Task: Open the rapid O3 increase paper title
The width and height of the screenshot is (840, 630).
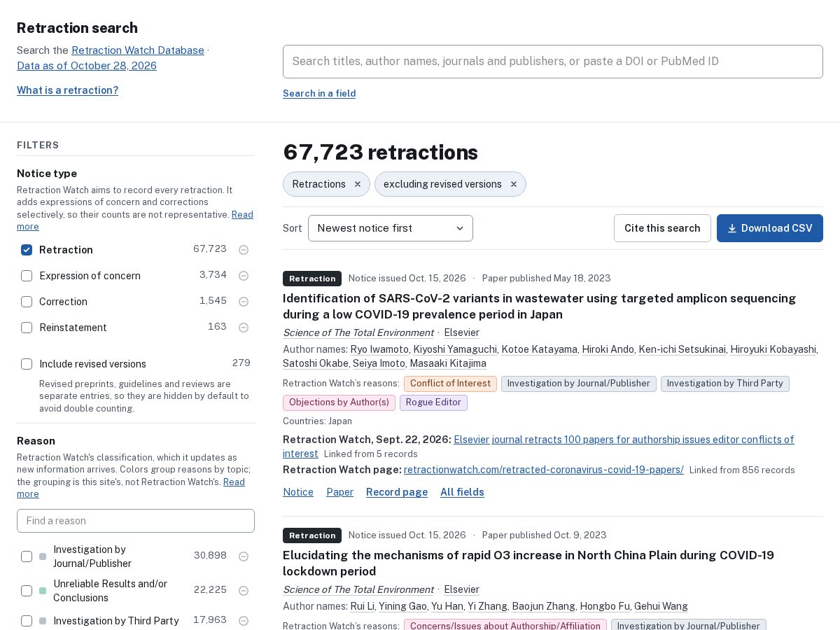Action: coord(528,563)
